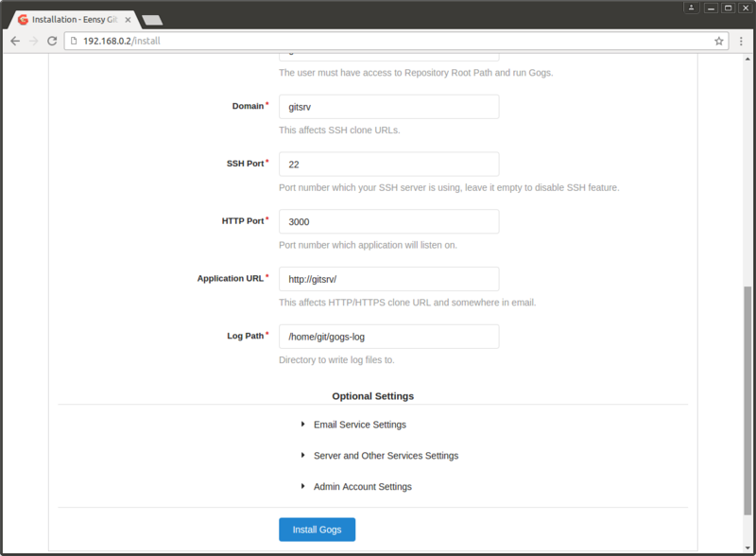This screenshot has height=556, width=756.
Task: Select the Installation - Eensy Git tab
Action: [x=75, y=19]
